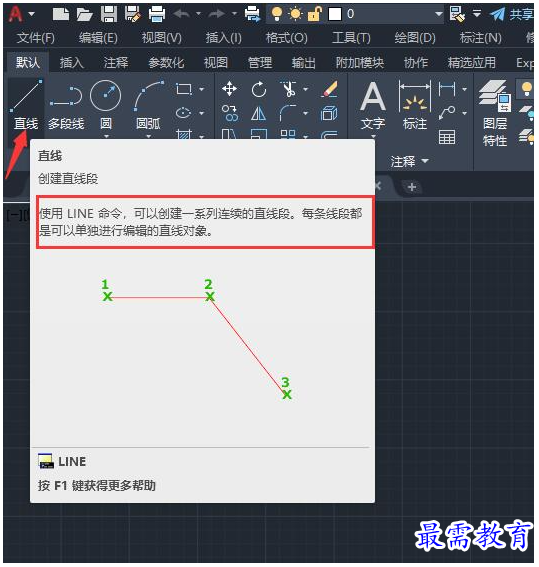The width and height of the screenshot is (539, 567).
Task: Switch to the 注释 ribbon tab
Action: (116, 63)
